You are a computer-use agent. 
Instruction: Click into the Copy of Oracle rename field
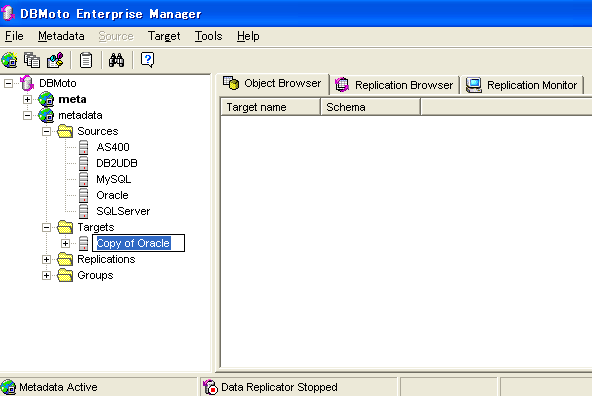139,243
